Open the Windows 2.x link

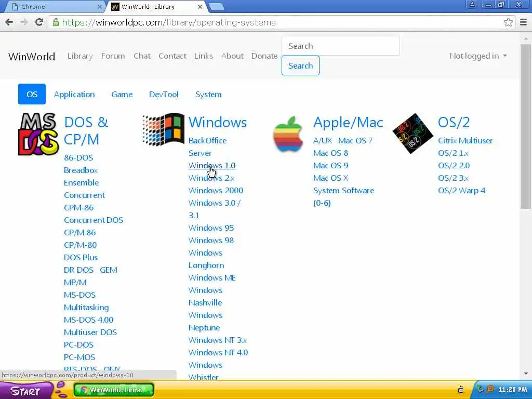point(211,178)
